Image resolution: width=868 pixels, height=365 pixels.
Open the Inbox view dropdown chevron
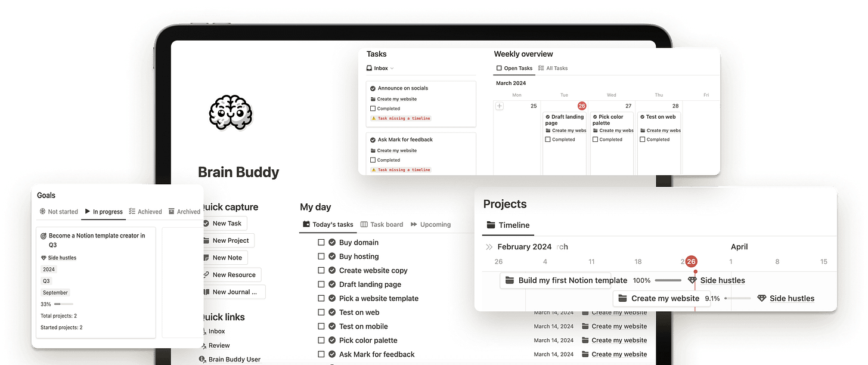(x=392, y=69)
